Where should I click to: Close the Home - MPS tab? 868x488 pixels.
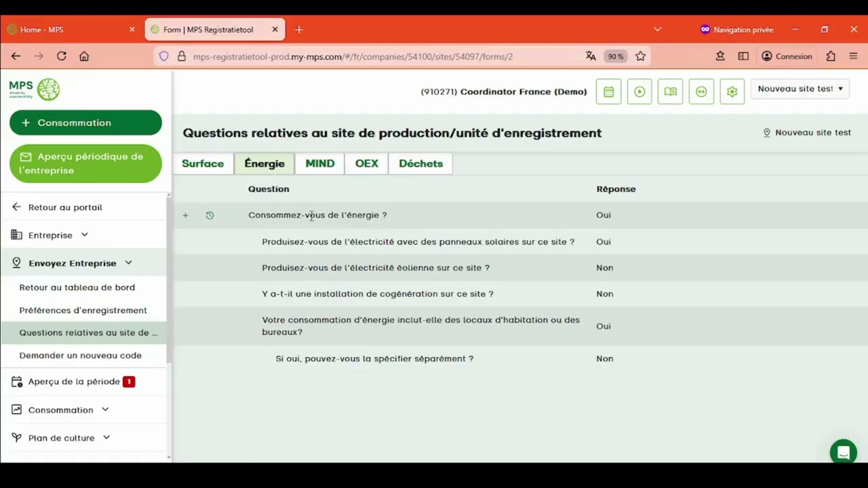pyautogui.click(x=132, y=29)
